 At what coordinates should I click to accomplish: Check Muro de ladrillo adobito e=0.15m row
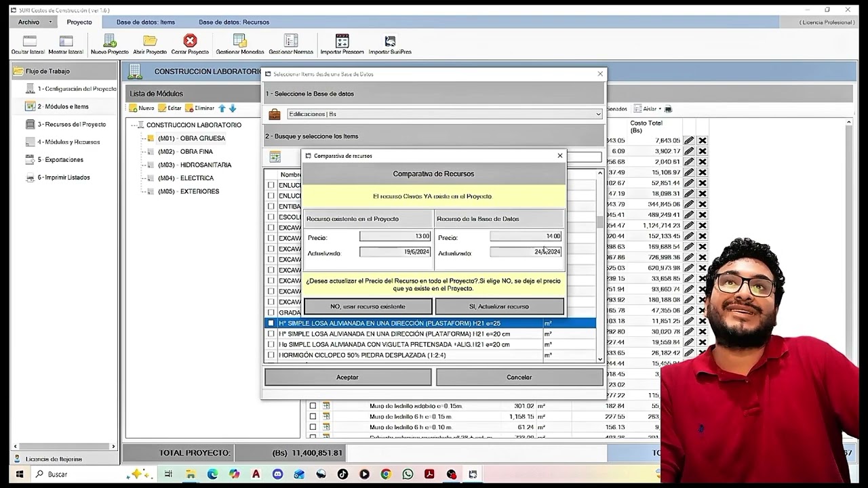pyautogui.click(x=313, y=406)
